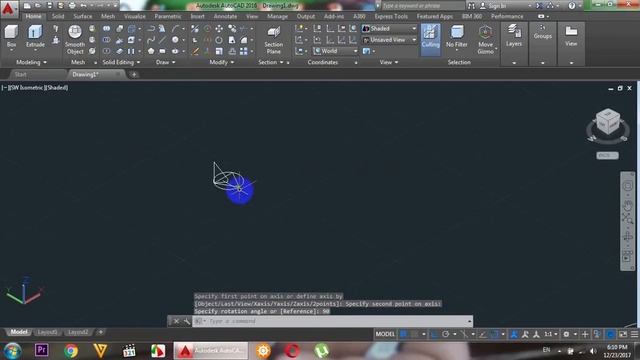
Task: Add a new layout with plus button
Action: point(101,332)
